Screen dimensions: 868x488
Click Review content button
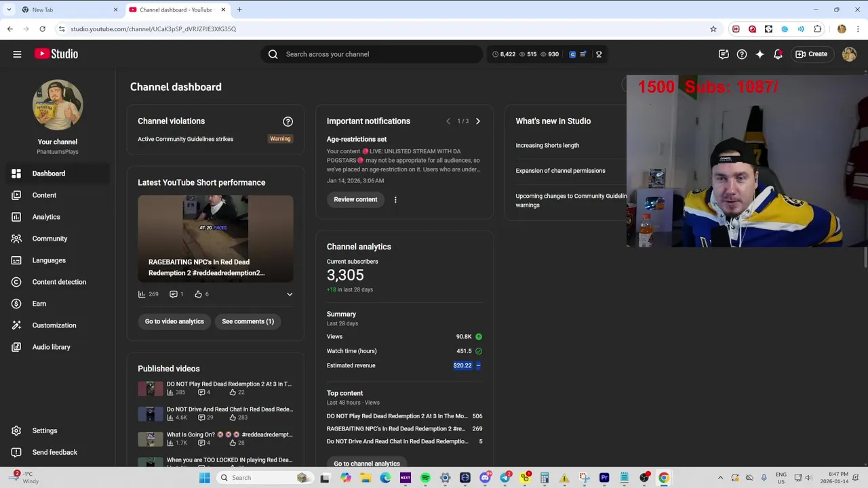[x=355, y=199]
